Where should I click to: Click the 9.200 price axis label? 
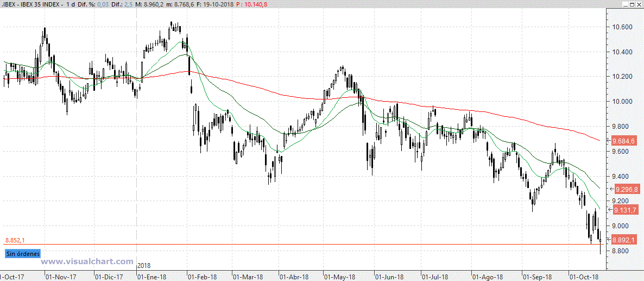(621, 201)
